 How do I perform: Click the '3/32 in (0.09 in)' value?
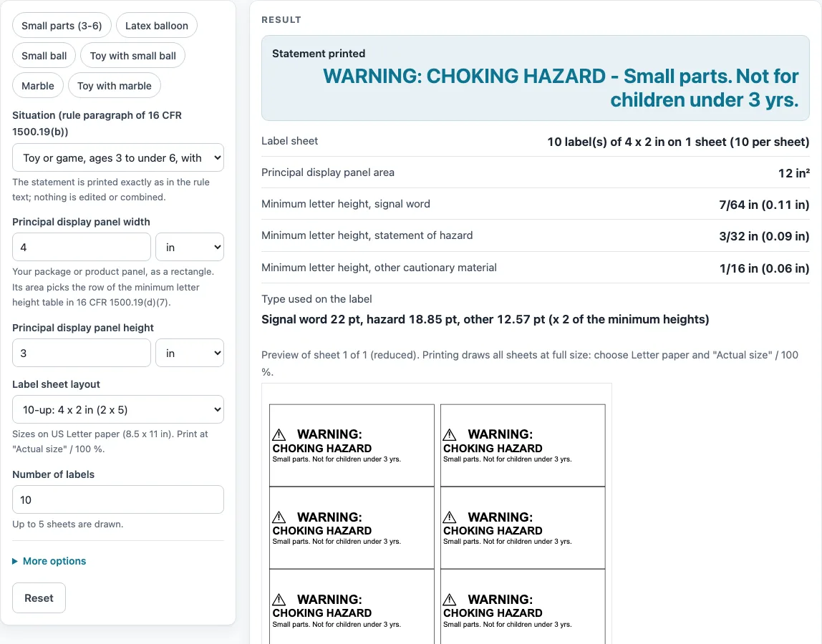(764, 236)
